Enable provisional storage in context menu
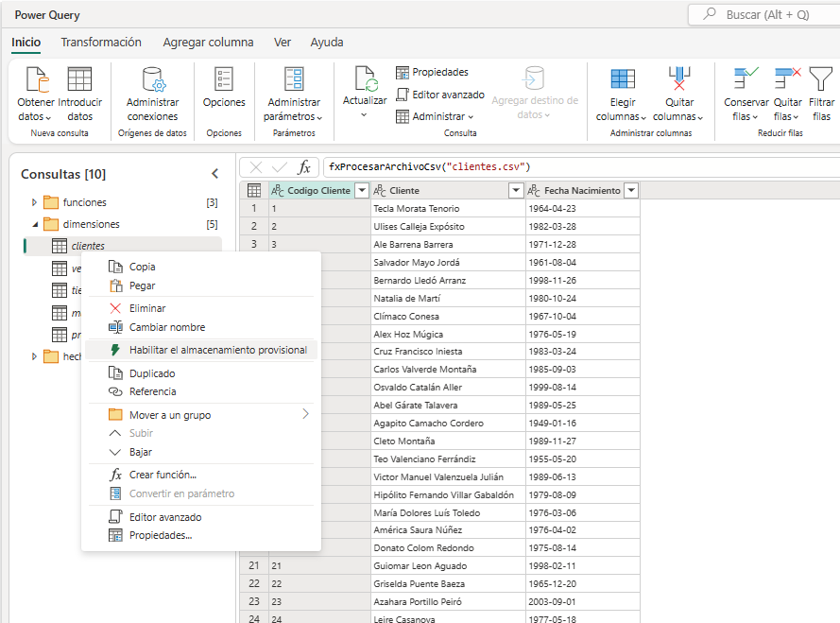Image resolution: width=840 pixels, height=623 pixels. (x=217, y=350)
